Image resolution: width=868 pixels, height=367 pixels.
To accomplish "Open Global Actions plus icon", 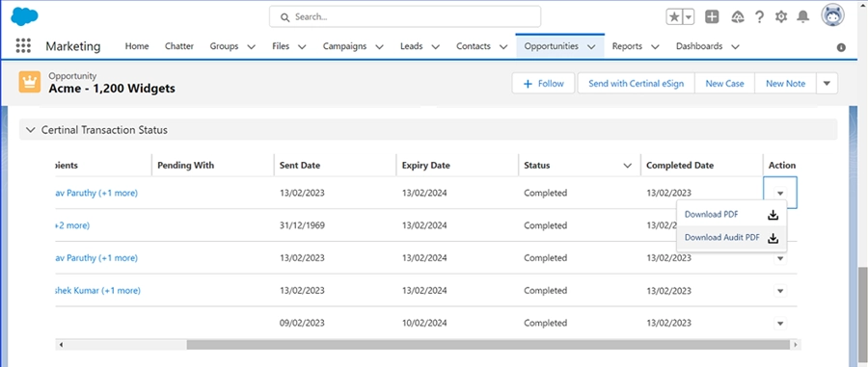I will (x=712, y=17).
